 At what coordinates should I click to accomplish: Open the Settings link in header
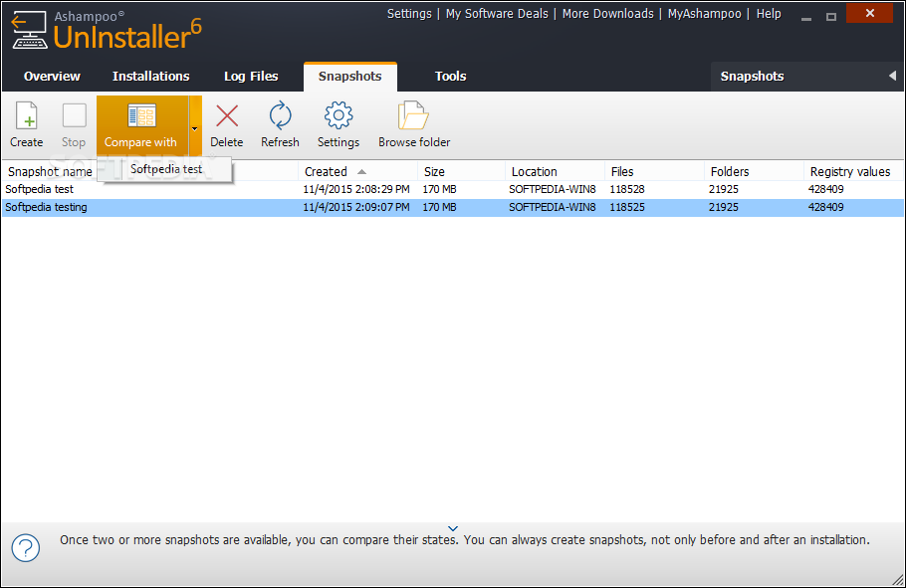point(409,14)
